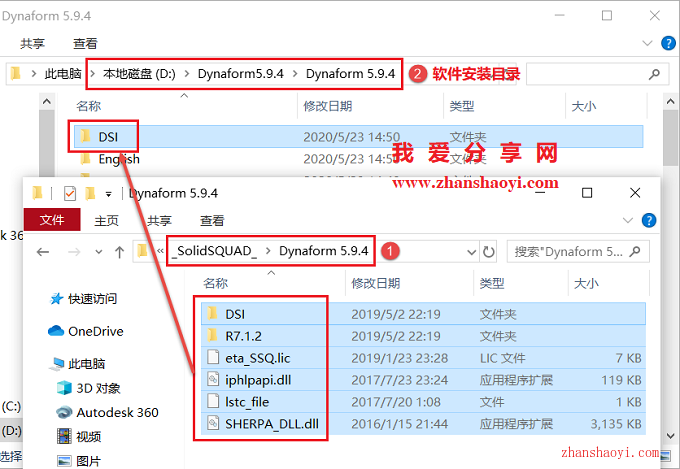The height and width of the screenshot is (469, 680).
Task: Sort by 类型 column in front window
Action: tap(492, 283)
